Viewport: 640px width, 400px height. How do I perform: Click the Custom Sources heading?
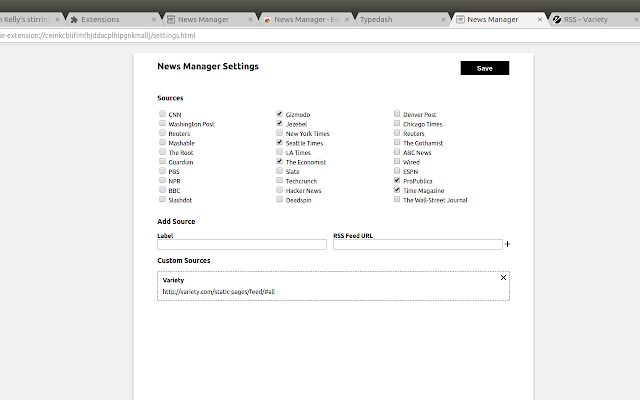(184, 260)
